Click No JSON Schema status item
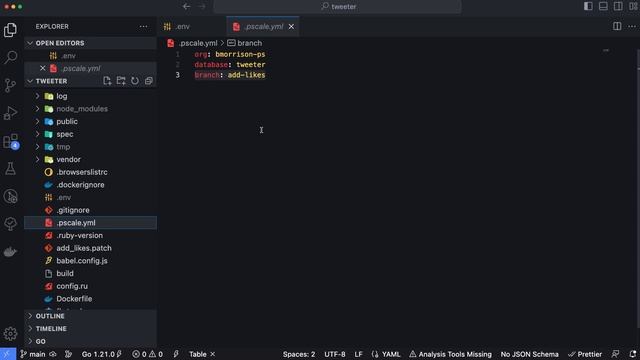 point(529,354)
